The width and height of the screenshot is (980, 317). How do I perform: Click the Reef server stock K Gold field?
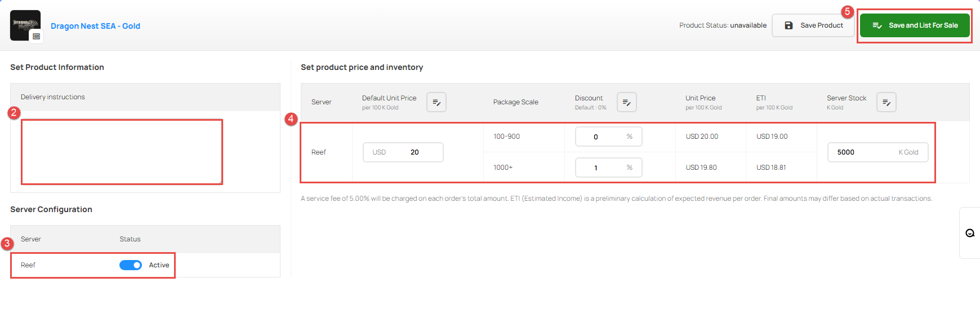click(x=878, y=152)
